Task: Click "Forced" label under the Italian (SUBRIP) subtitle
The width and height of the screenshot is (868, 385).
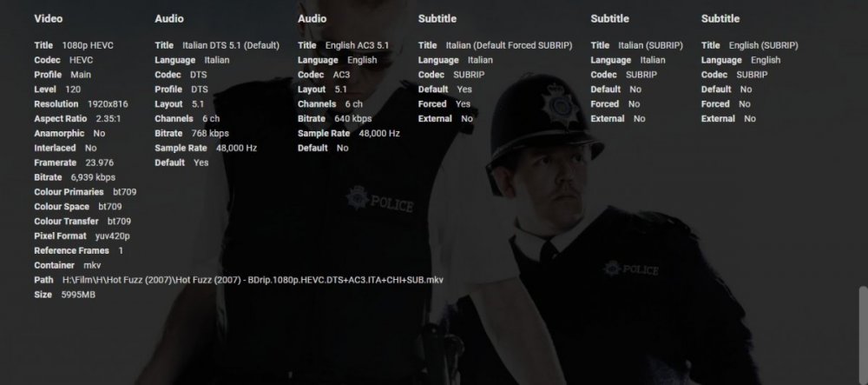Action: pos(604,104)
